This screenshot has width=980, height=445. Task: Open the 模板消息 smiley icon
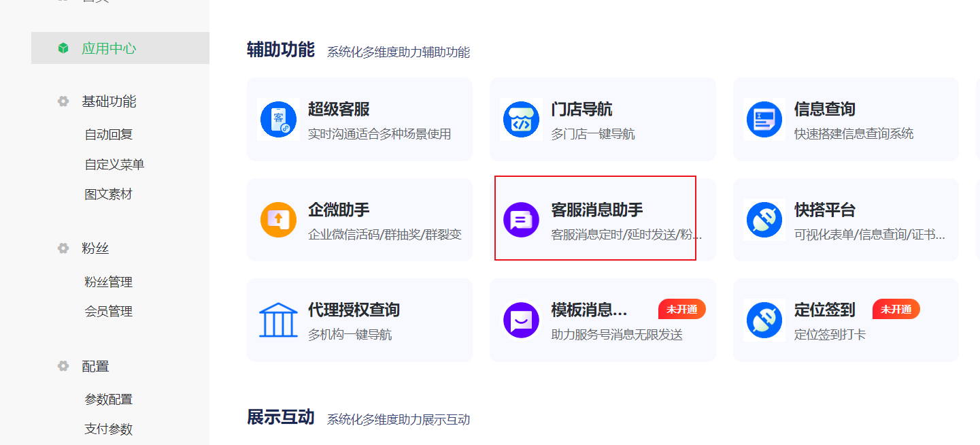coord(521,320)
